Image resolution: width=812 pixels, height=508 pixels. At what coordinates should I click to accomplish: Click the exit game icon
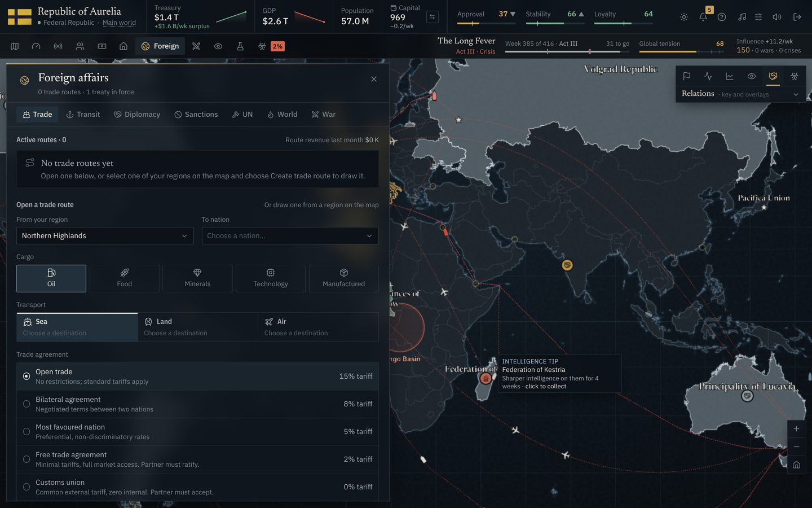click(797, 17)
